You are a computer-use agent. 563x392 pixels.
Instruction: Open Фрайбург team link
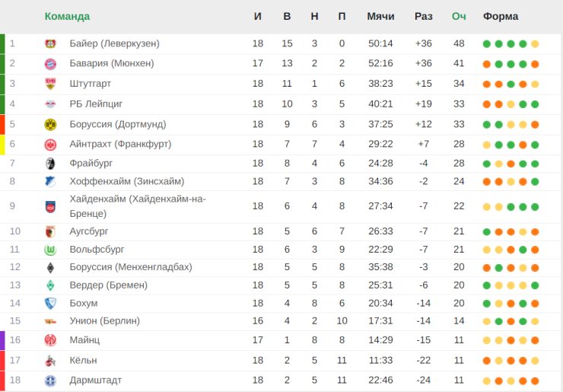coord(91,163)
